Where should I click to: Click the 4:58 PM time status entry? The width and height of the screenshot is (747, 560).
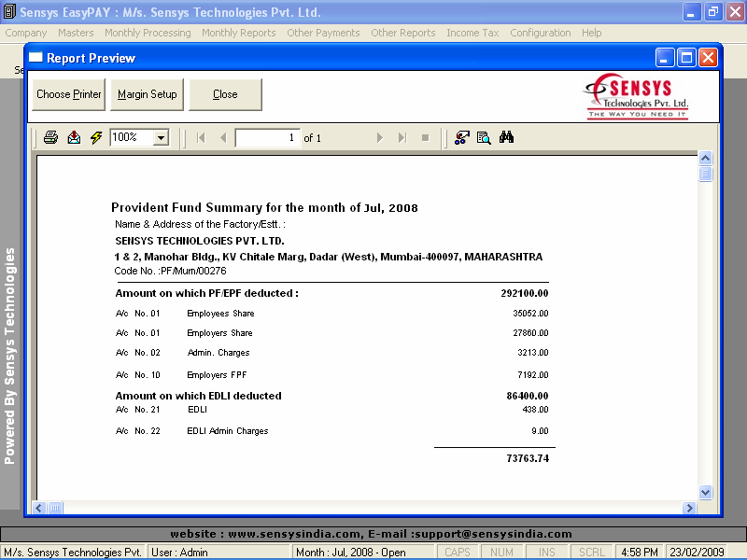(x=640, y=553)
